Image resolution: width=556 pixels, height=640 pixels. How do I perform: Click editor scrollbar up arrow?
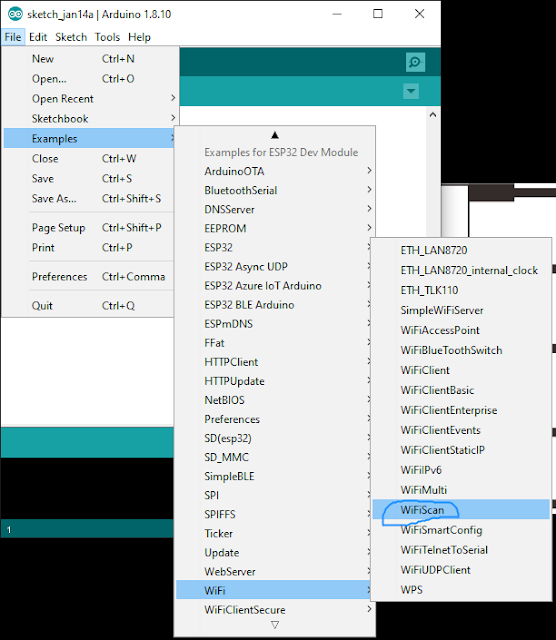pos(433,115)
